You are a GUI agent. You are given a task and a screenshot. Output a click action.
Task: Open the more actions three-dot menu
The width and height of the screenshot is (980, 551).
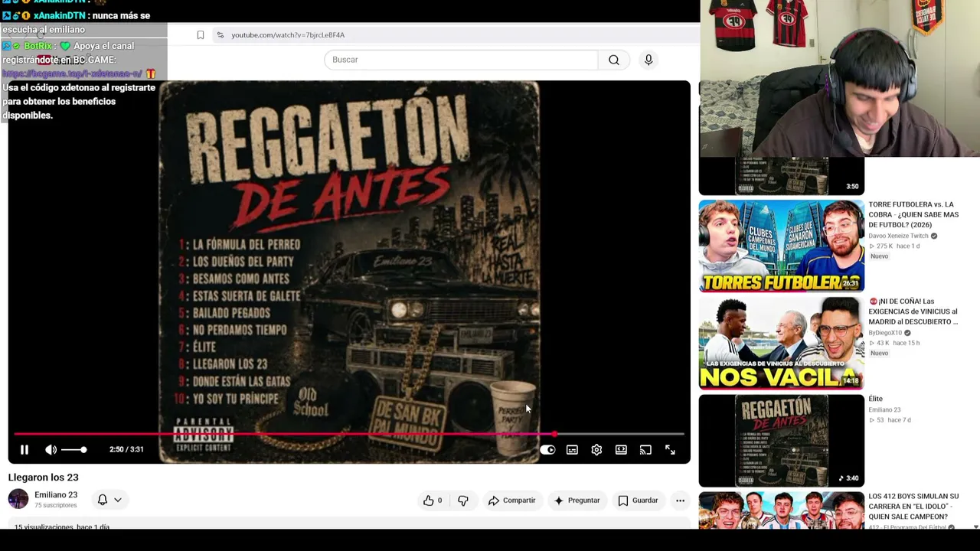[x=680, y=500]
